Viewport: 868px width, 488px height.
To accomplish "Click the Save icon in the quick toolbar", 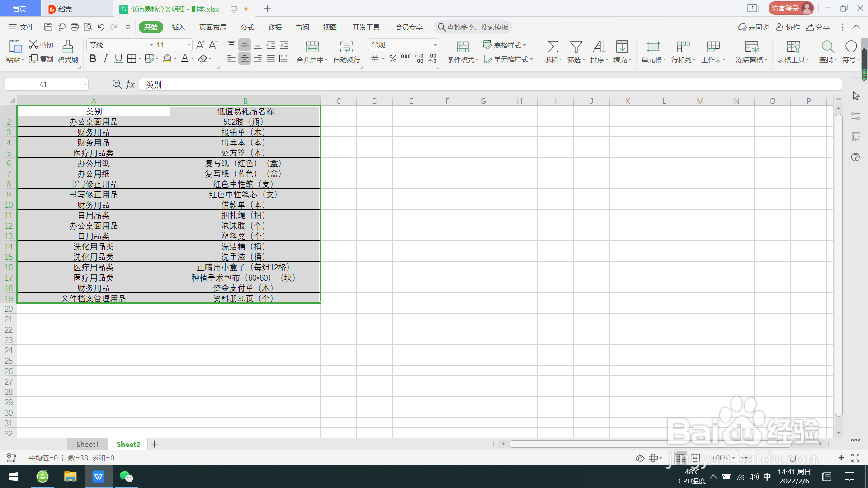I will point(48,27).
